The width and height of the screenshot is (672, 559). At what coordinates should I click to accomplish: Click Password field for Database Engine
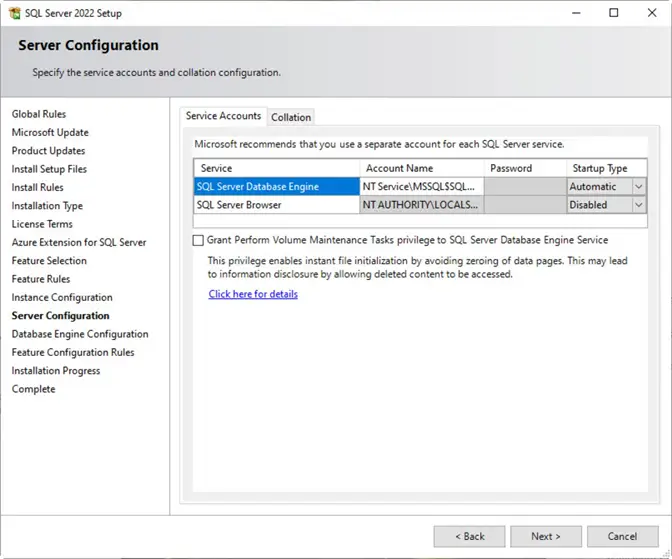point(524,187)
